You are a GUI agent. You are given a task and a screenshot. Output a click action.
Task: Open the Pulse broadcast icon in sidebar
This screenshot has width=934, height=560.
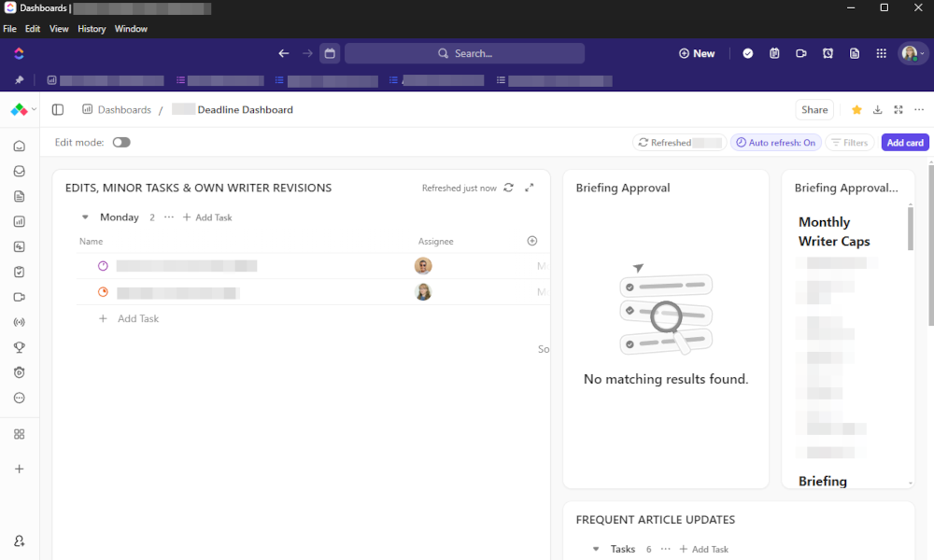[19, 323]
